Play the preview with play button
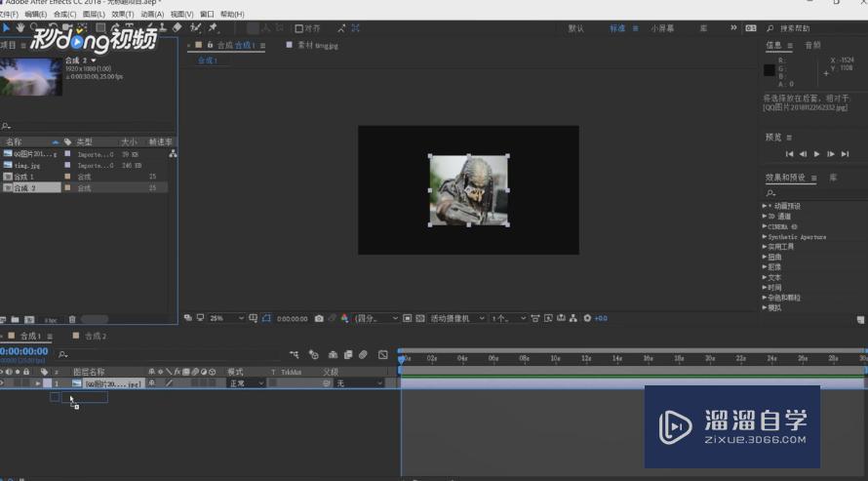Viewport: 868px width, 481px height. [x=816, y=154]
